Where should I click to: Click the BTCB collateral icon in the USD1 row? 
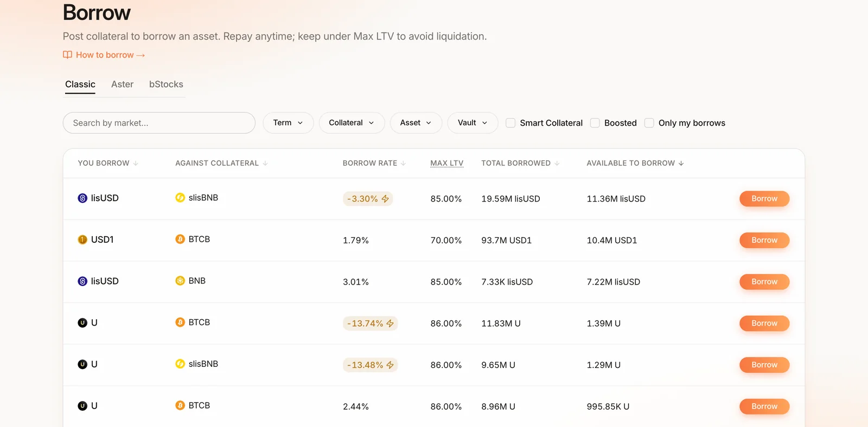click(x=180, y=239)
